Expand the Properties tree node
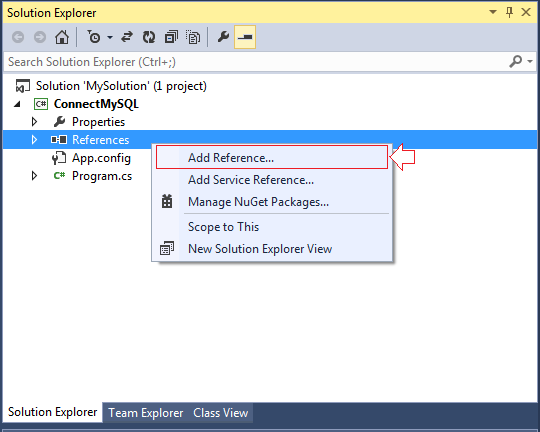 pyautogui.click(x=34, y=122)
